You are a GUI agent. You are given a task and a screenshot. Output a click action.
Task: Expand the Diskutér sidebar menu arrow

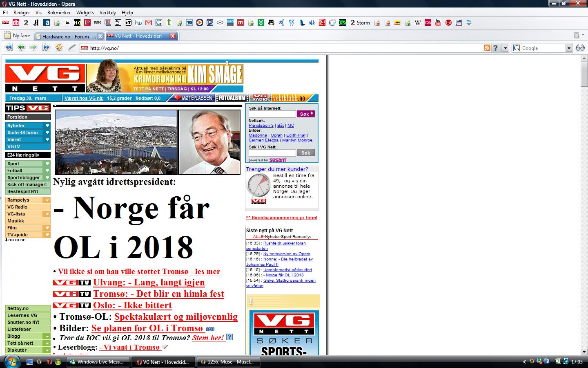click(x=47, y=350)
